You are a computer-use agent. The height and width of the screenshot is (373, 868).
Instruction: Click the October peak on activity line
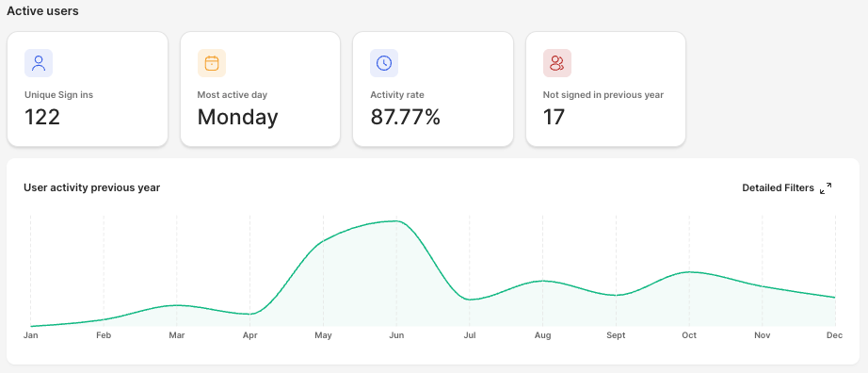689,272
